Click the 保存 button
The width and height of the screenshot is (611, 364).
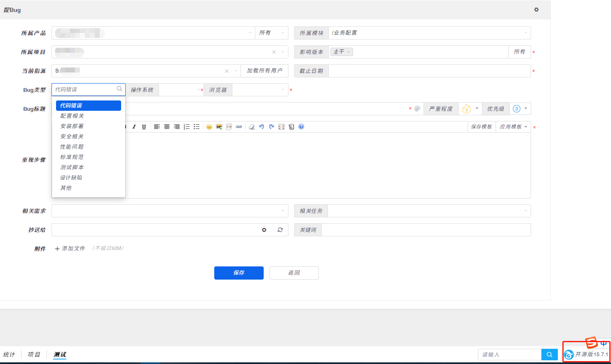pyautogui.click(x=239, y=273)
